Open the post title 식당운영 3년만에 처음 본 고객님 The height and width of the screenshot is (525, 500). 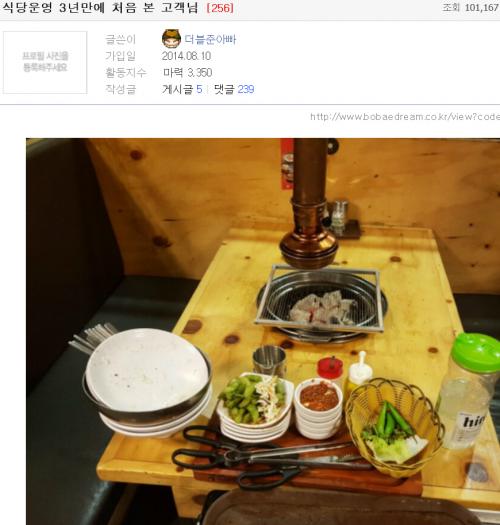tap(100, 8)
